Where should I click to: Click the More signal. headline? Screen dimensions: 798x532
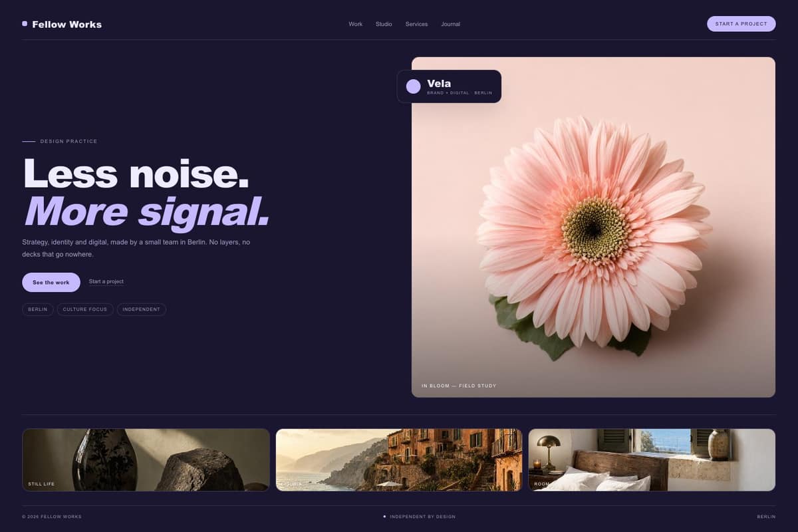point(147,211)
